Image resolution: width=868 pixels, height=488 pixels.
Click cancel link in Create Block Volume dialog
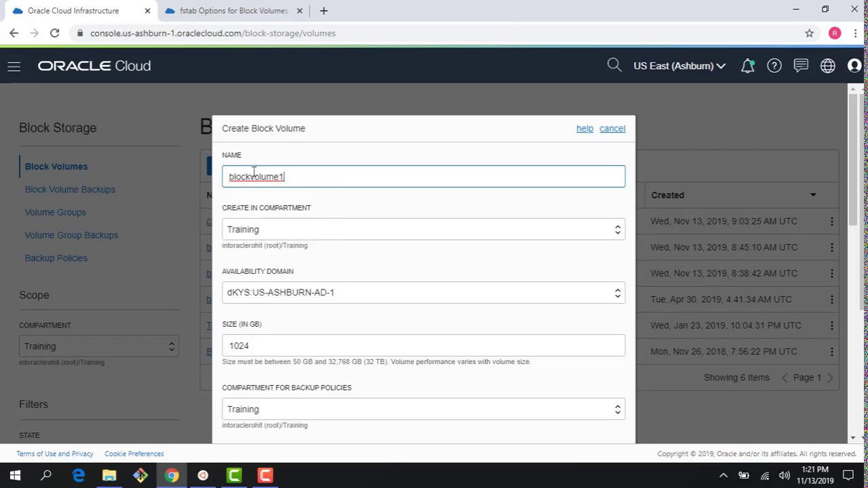(612, 129)
